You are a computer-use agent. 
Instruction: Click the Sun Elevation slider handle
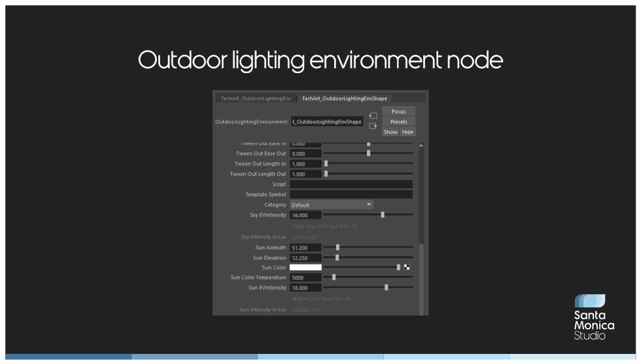click(337, 258)
